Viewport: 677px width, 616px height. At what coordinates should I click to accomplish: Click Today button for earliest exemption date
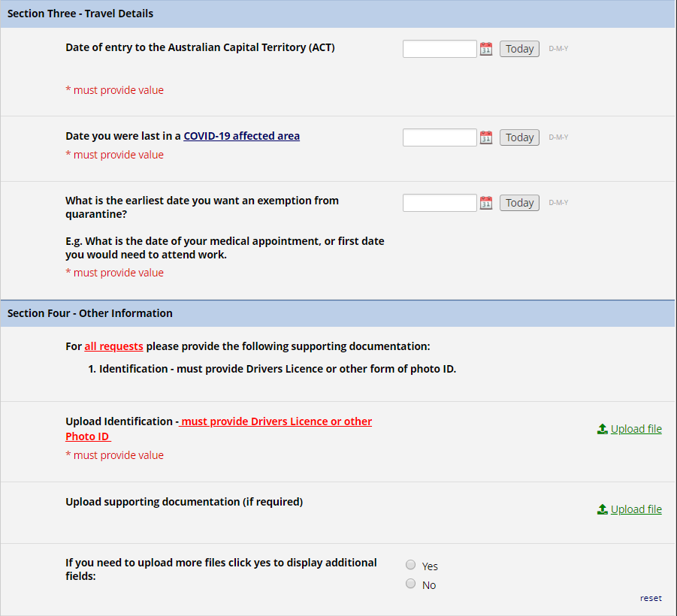pyautogui.click(x=519, y=203)
